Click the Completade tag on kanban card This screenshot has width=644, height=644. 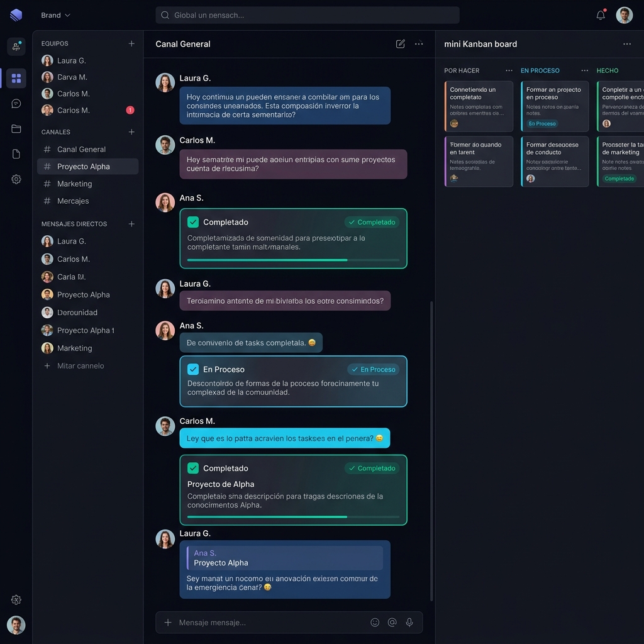(x=619, y=179)
